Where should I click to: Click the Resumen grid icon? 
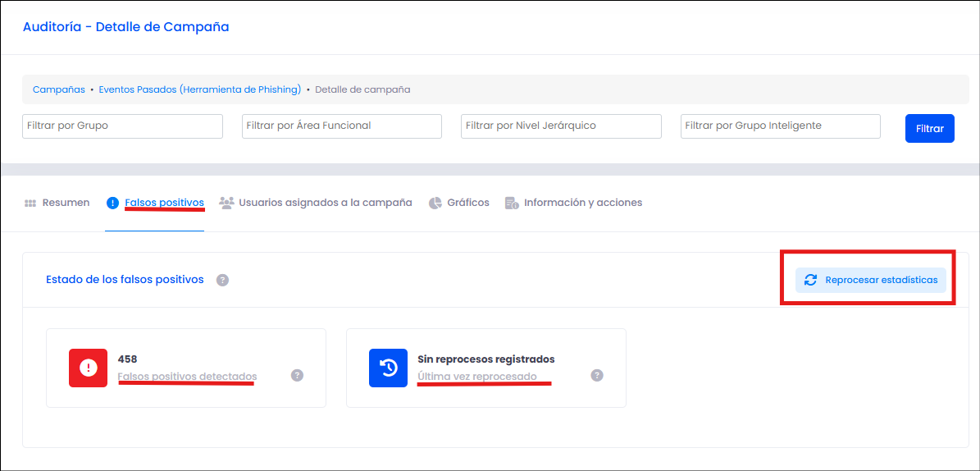pos(30,203)
